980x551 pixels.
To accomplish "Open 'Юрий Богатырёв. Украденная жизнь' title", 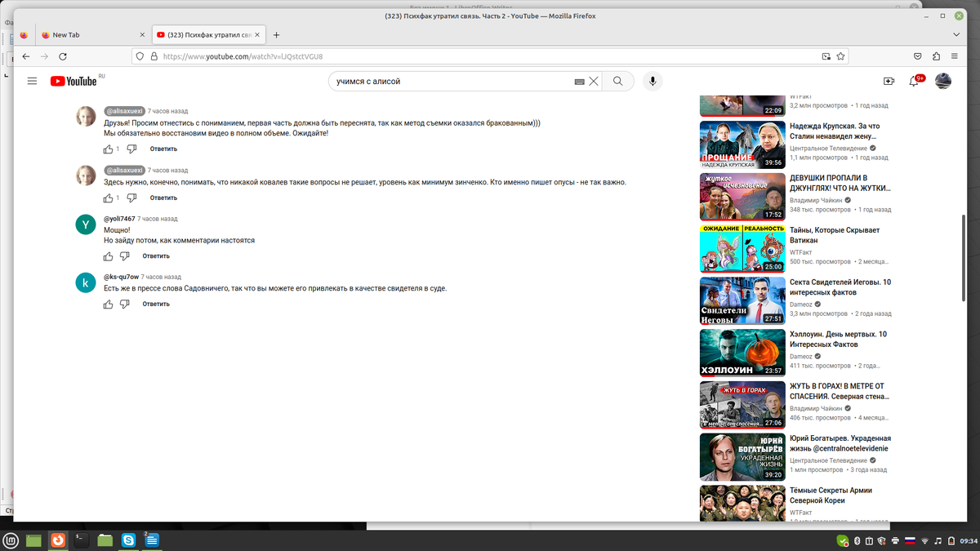I will pyautogui.click(x=840, y=443).
